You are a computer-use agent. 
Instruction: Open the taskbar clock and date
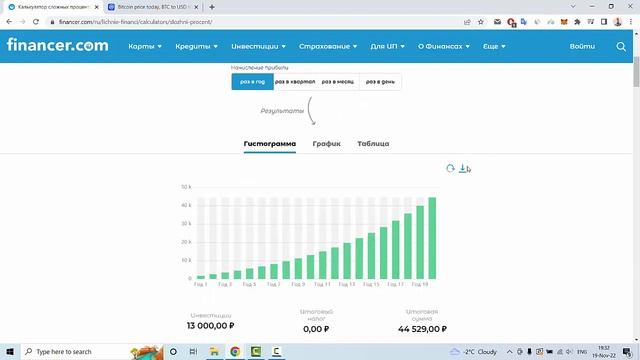coord(604,351)
